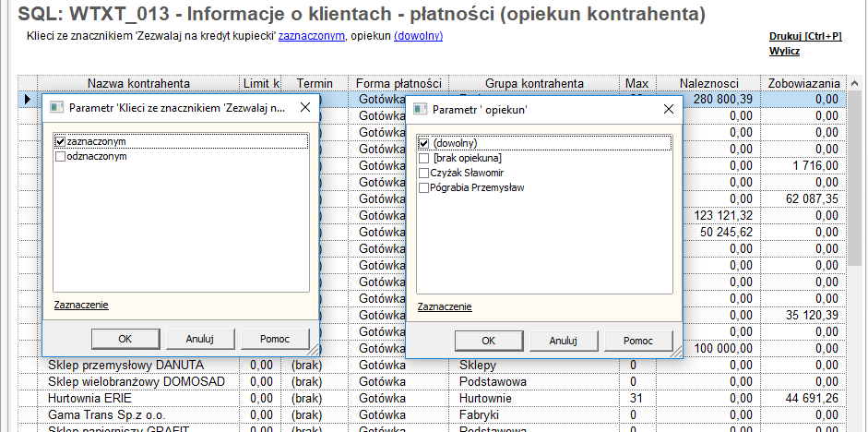This screenshot has height=432, width=868.
Task: Click Anuluj in the 'Klieci ze znacznikiem' dialog
Action: click(x=200, y=339)
